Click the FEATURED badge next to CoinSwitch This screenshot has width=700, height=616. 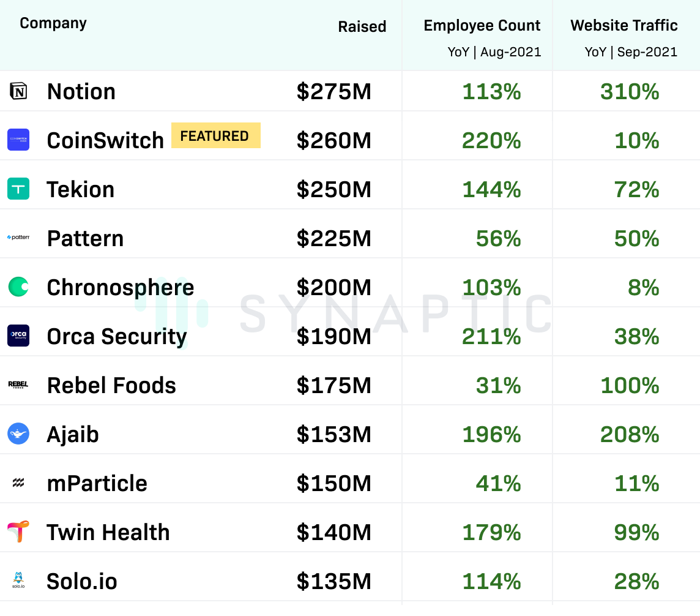pyautogui.click(x=215, y=135)
